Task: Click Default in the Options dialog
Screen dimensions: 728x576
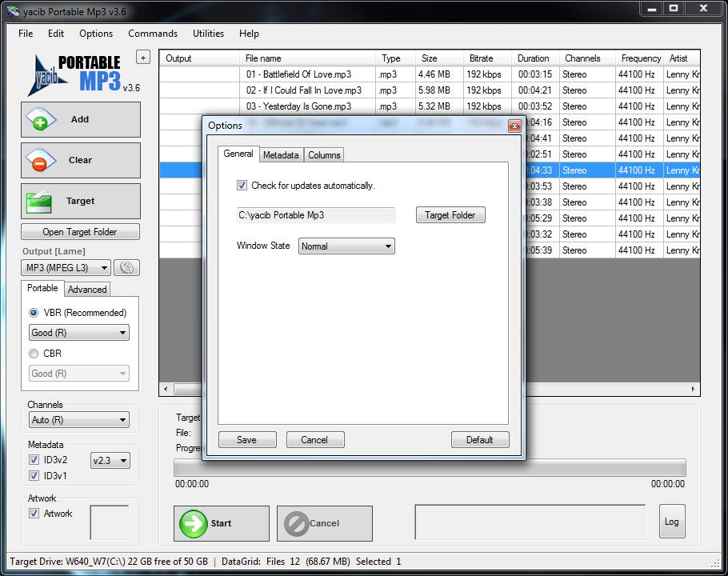Action: click(x=480, y=439)
